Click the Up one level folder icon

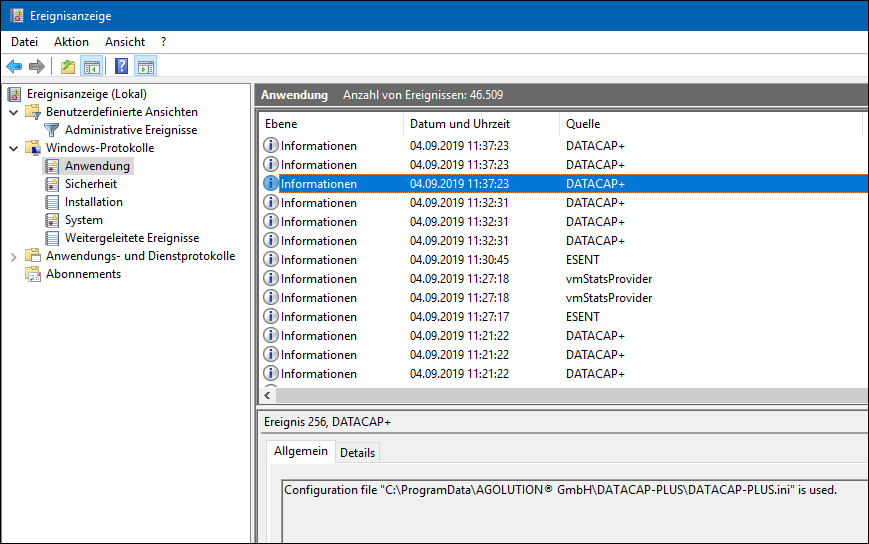68,67
